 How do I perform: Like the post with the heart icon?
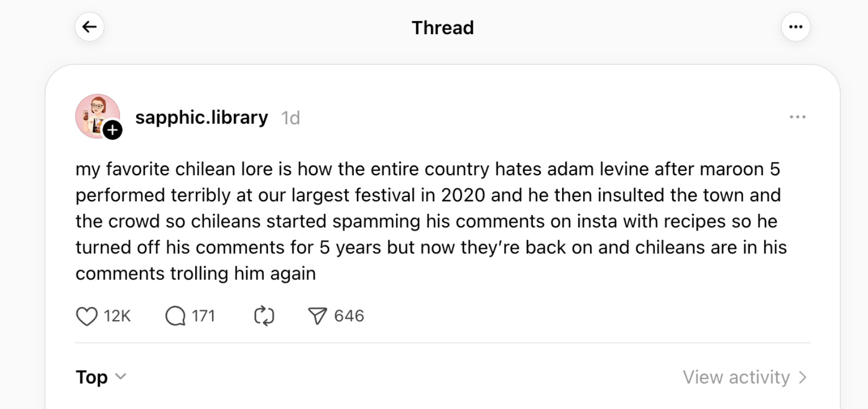pyautogui.click(x=87, y=316)
